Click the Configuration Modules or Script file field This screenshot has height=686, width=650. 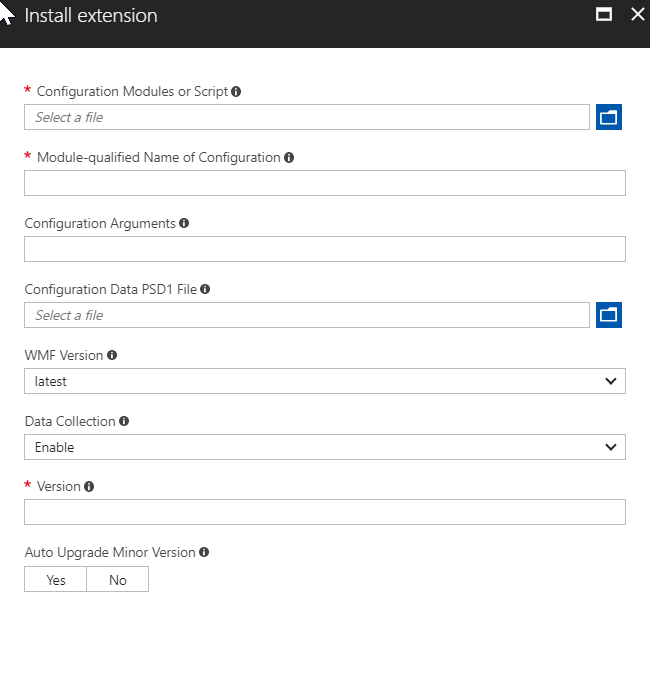(307, 117)
